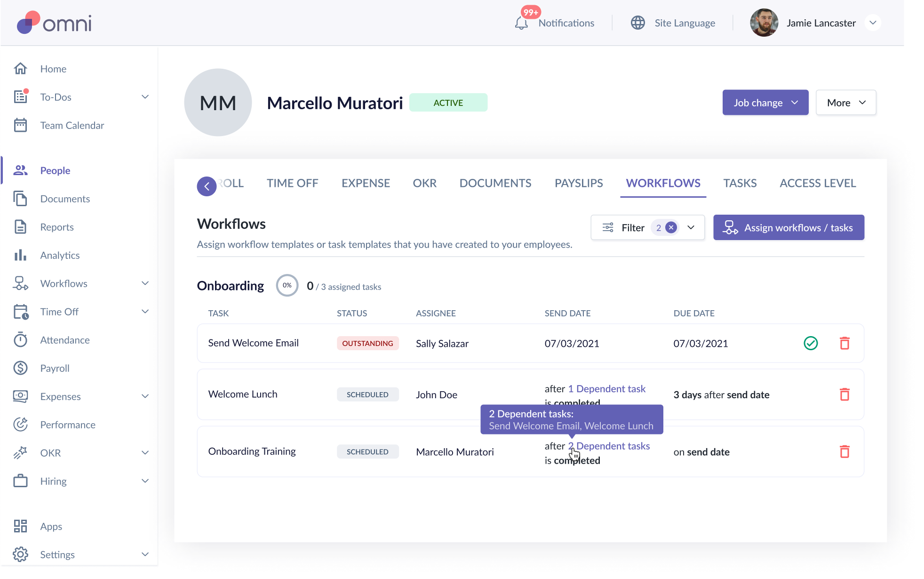The width and height of the screenshot is (924, 579).
Task: Click the 1 Dependent task link
Action: coord(606,389)
